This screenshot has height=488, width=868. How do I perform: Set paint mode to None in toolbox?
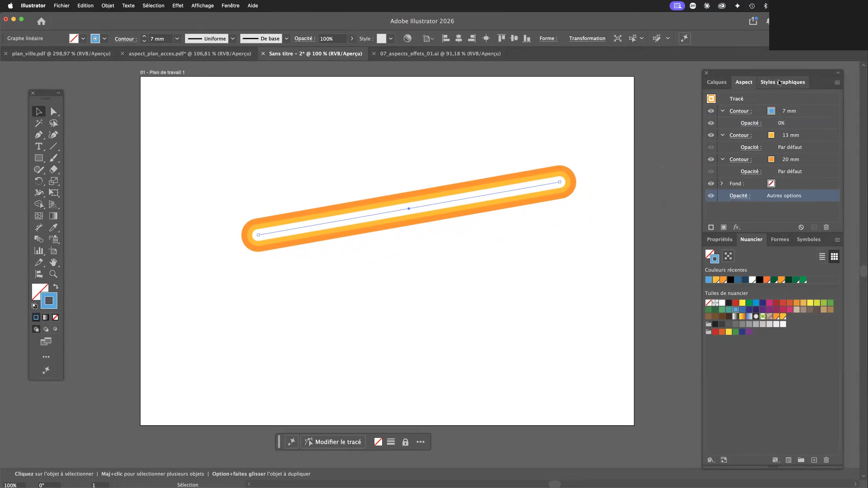pyautogui.click(x=55, y=317)
